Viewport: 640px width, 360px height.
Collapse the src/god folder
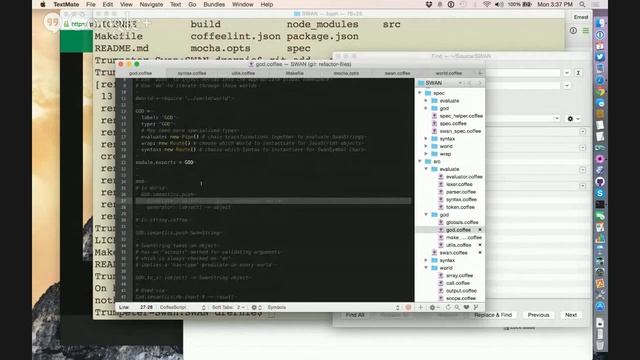click(x=426, y=215)
